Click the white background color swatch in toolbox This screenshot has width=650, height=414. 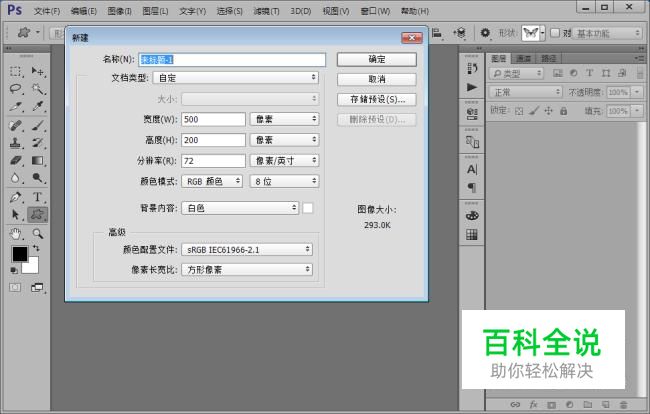click(x=32, y=267)
